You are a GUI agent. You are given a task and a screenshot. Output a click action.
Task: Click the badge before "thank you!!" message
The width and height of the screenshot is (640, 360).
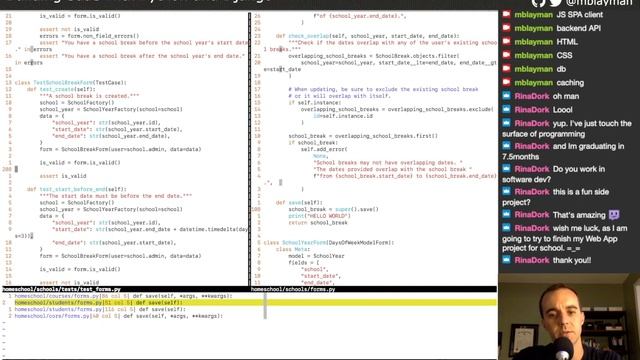[507, 260]
